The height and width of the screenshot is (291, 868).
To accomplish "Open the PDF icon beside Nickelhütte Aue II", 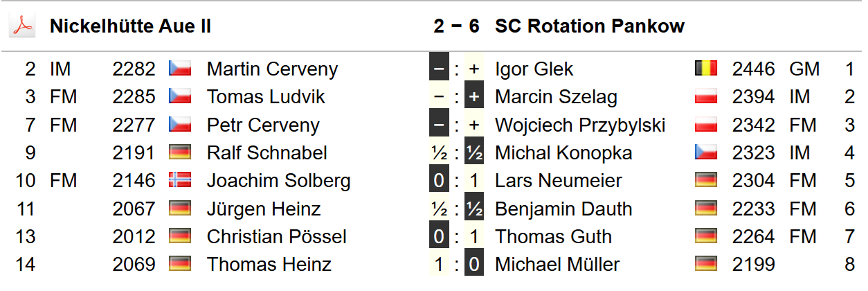I will 21,26.
